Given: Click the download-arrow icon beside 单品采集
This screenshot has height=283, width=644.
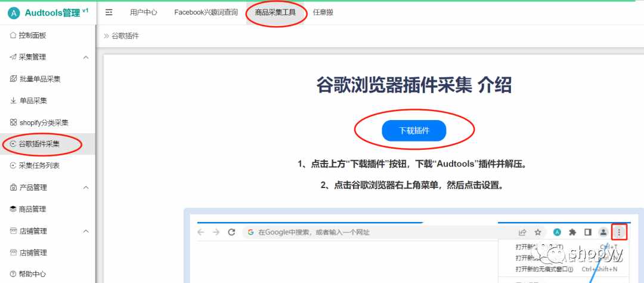Looking at the screenshot, I should point(13,100).
